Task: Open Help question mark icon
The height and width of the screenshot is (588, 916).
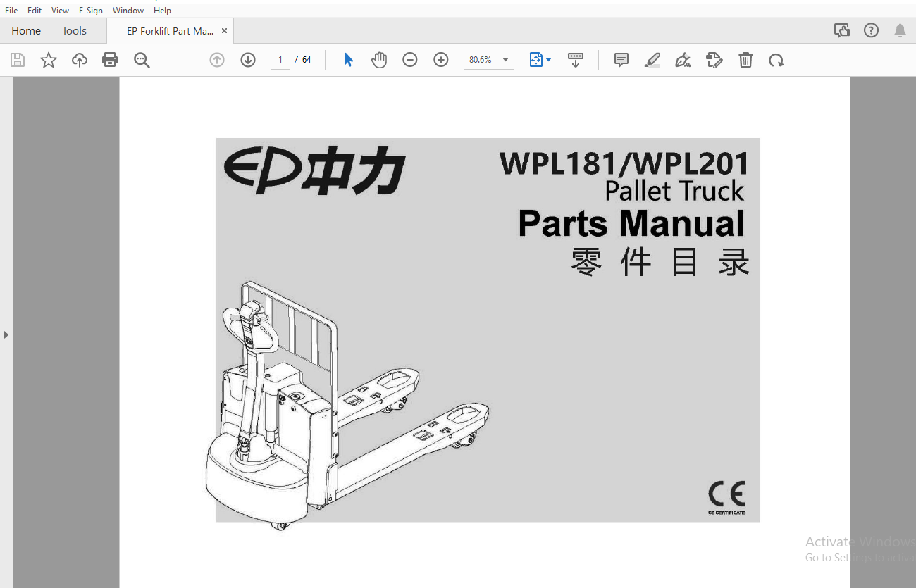Action: pyautogui.click(x=872, y=30)
